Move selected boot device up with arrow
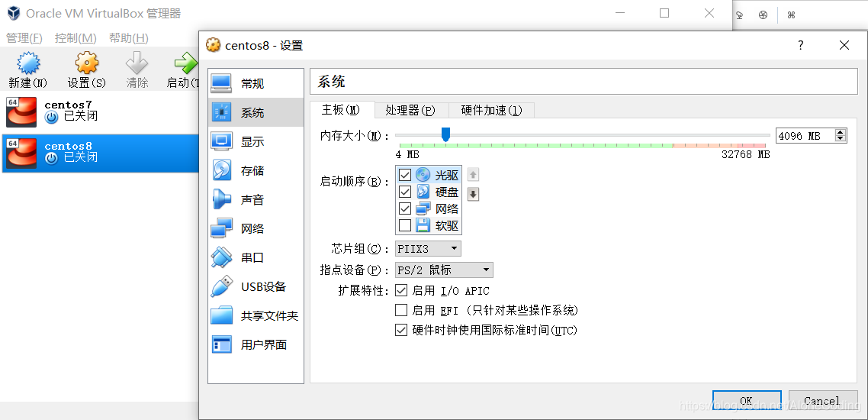Image resolution: width=868 pixels, height=420 pixels. (x=473, y=175)
